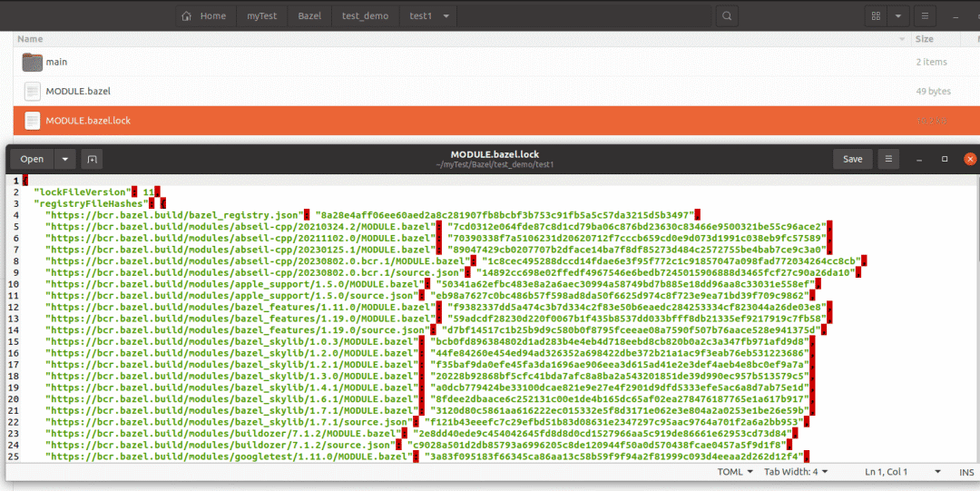Click the buildozer/7.1.2/source.json URL on line 24
The width and height of the screenshot is (980, 491).
click(220, 446)
